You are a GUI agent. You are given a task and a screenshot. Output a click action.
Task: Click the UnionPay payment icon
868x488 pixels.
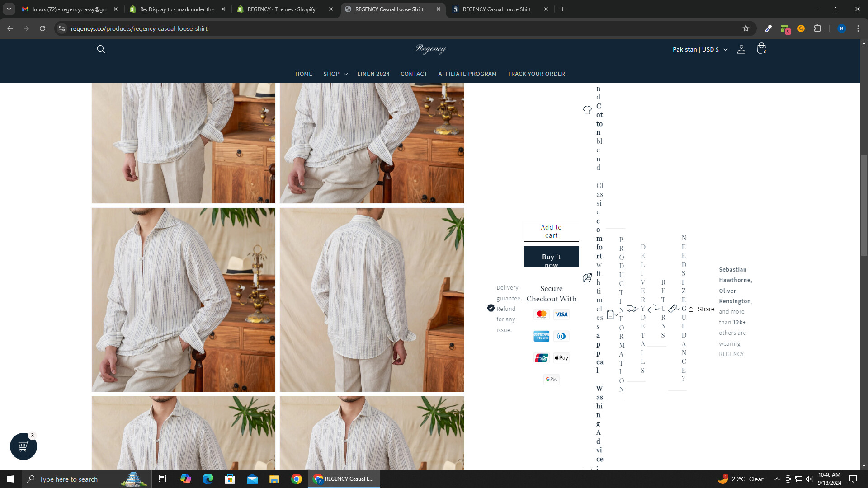click(541, 358)
